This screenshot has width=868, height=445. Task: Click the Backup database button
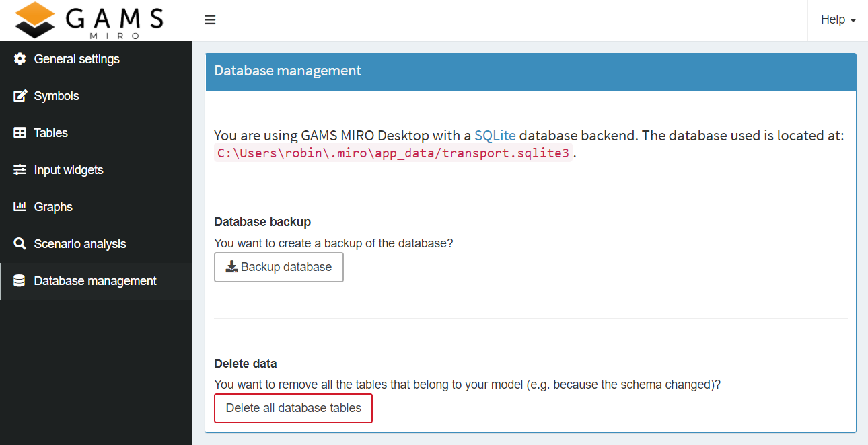coord(279,267)
